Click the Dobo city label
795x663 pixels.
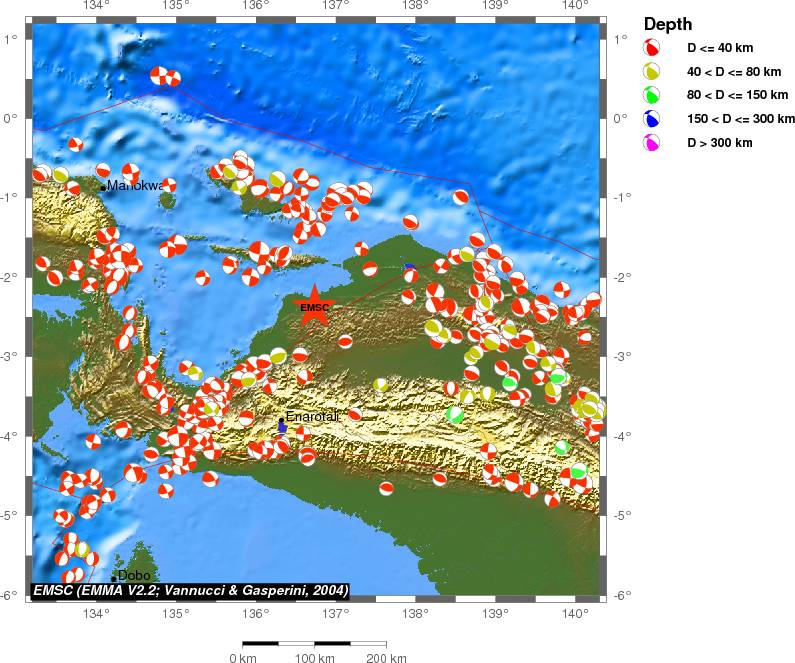click(134, 575)
